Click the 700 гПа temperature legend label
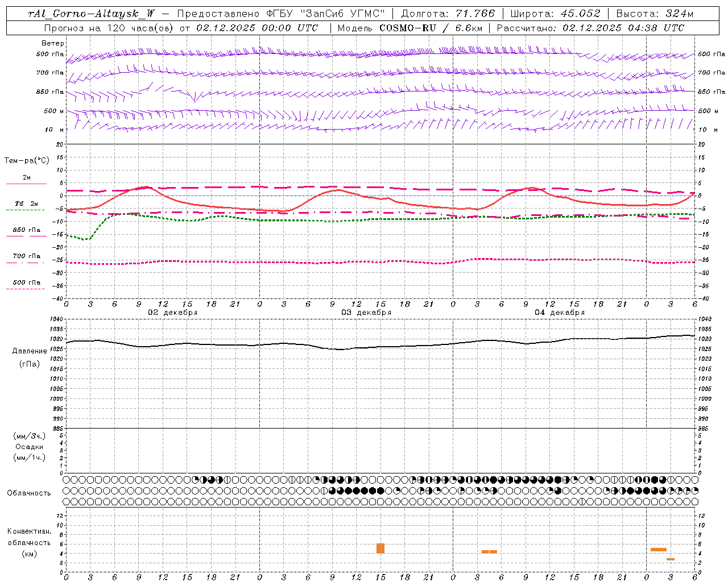Image resolution: width=728 pixels, height=582 pixels. pyautogui.click(x=27, y=256)
